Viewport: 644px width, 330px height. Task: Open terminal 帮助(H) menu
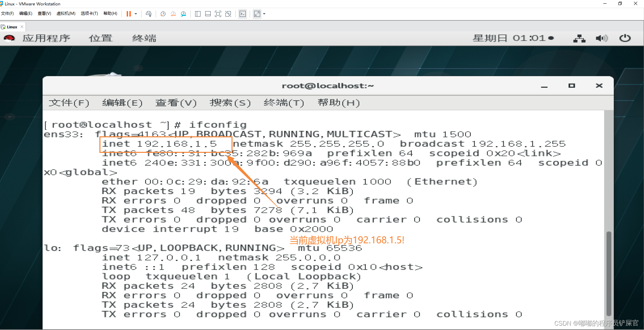pos(339,103)
